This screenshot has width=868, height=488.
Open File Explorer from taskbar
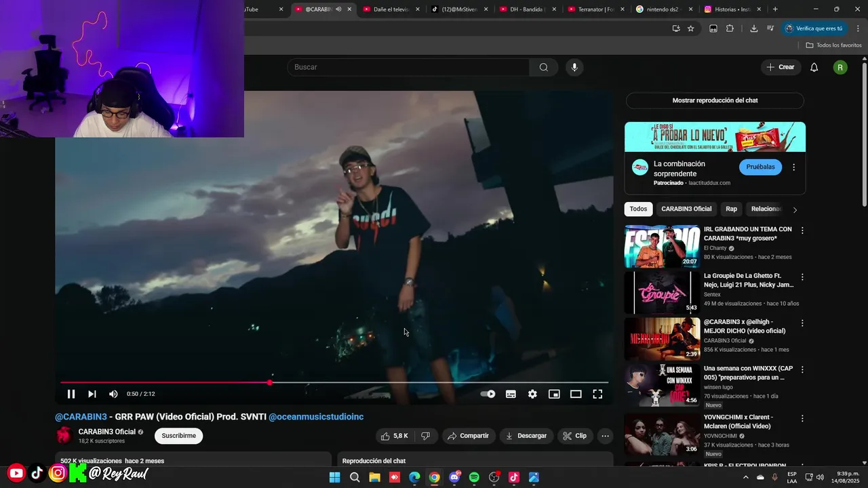[x=374, y=477]
